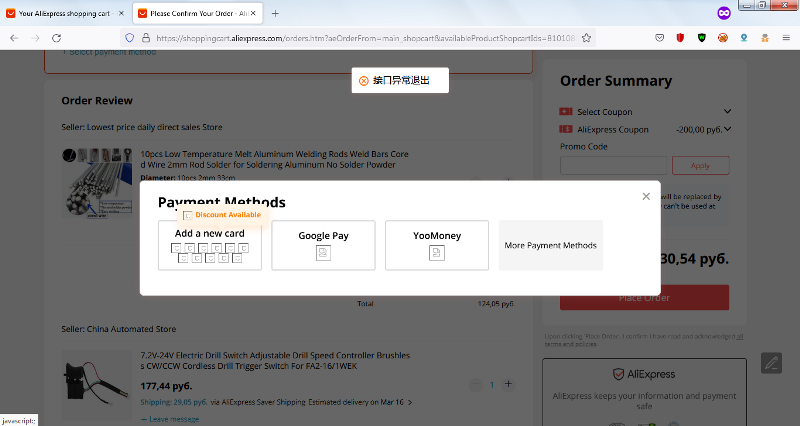Click the Select Coupon icon
Screen dimensions: 800x426
[x=566, y=111]
